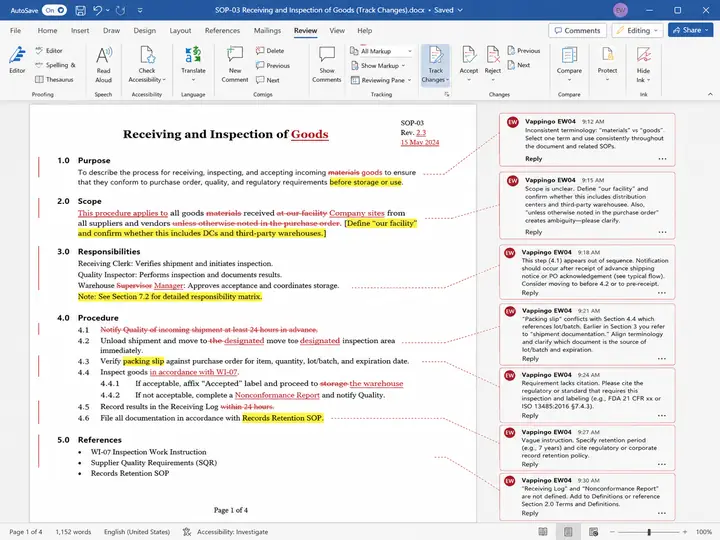Image resolution: width=720 pixels, height=540 pixels.
Task: Open the Translate tool
Action: (193, 63)
